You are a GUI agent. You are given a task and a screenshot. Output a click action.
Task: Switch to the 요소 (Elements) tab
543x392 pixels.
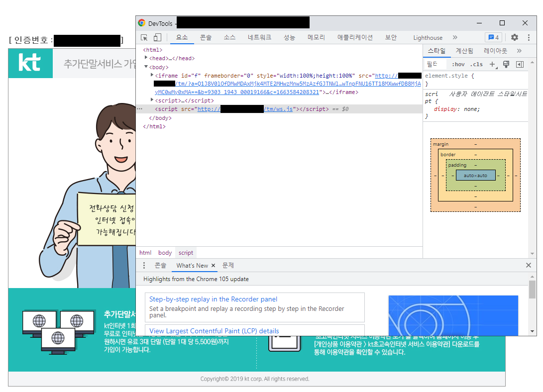tap(182, 37)
